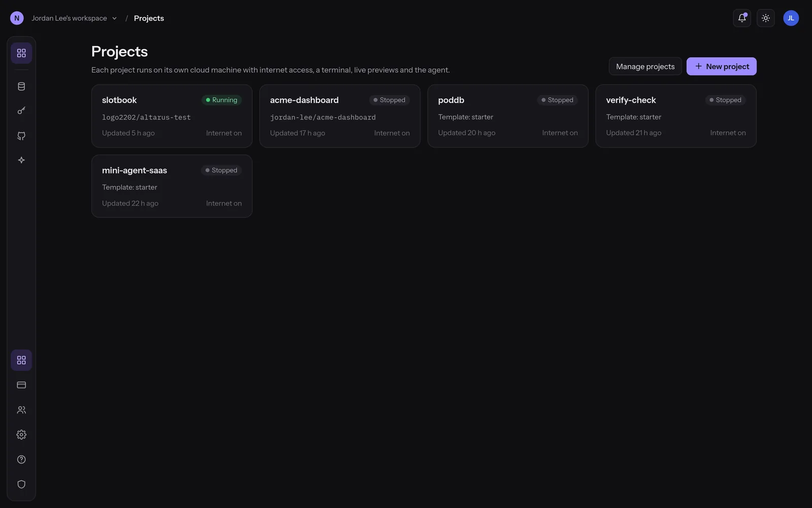Click 'Updated 17 h ago' text
The image size is (812, 508).
tap(297, 133)
